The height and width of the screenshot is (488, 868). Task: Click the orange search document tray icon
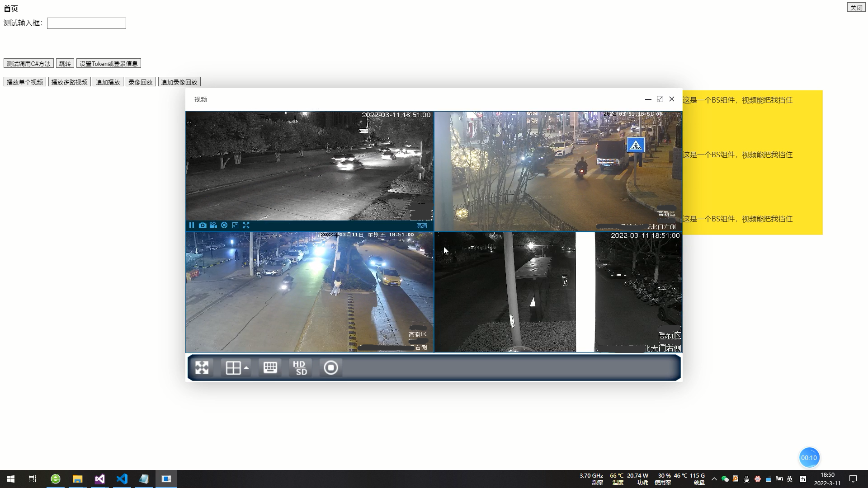pos(736,479)
